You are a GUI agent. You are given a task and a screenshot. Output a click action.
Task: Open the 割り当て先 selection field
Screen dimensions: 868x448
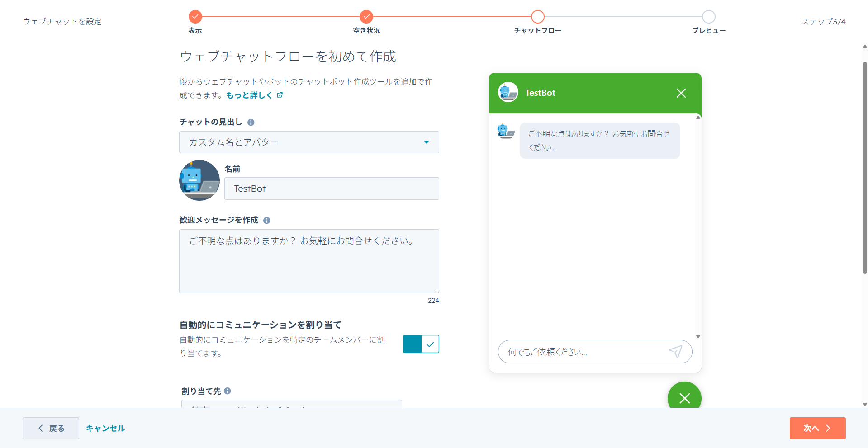[x=291, y=406]
